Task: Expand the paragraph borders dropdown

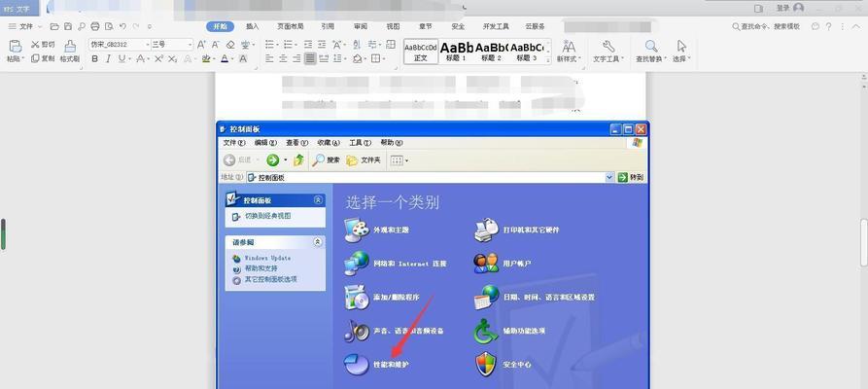Action: [x=384, y=58]
